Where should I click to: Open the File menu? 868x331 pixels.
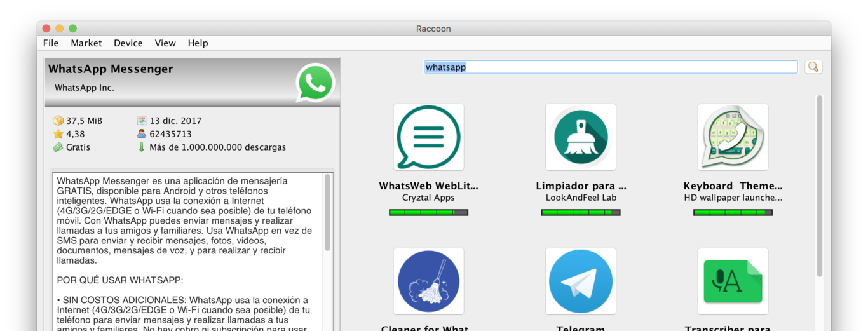(x=51, y=43)
